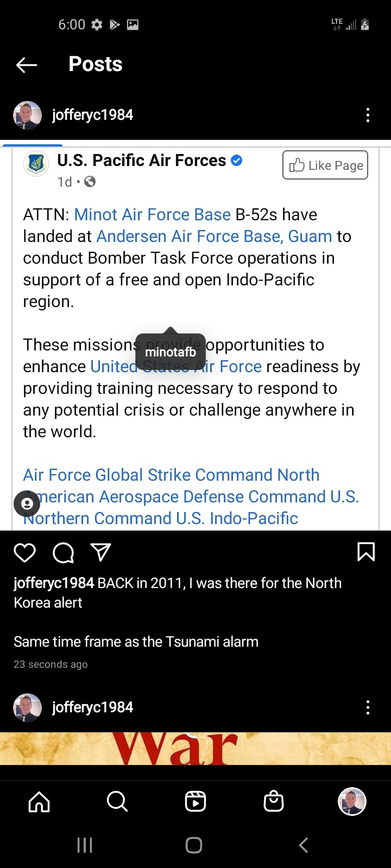Save the post with the bookmark icon
This screenshot has width=391, height=868.
click(366, 552)
